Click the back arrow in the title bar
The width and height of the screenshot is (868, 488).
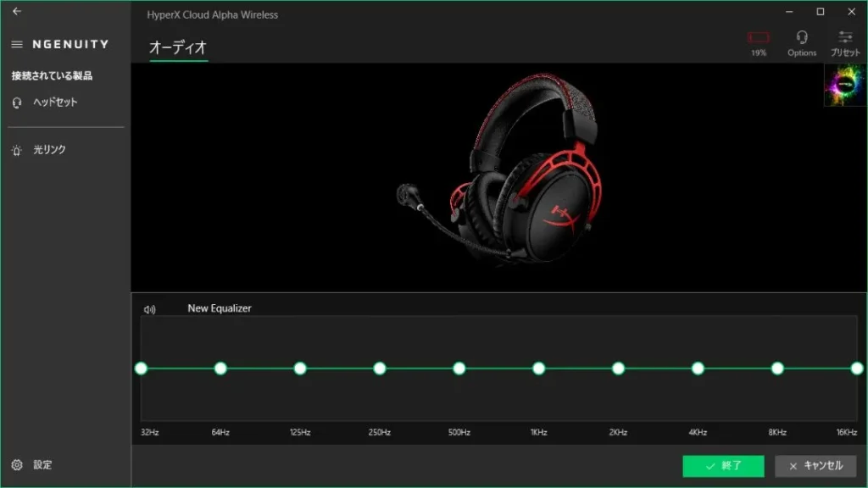click(15, 12)
